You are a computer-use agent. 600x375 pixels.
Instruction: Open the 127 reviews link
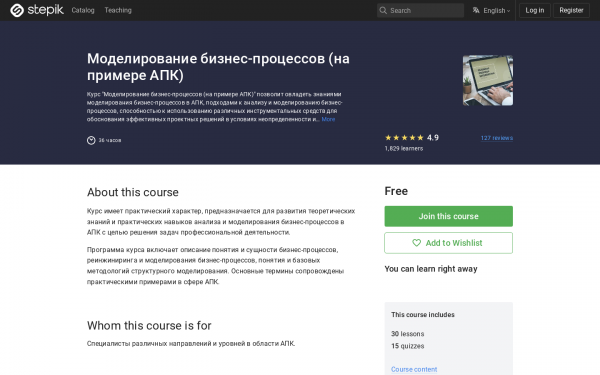coord(497,138)
